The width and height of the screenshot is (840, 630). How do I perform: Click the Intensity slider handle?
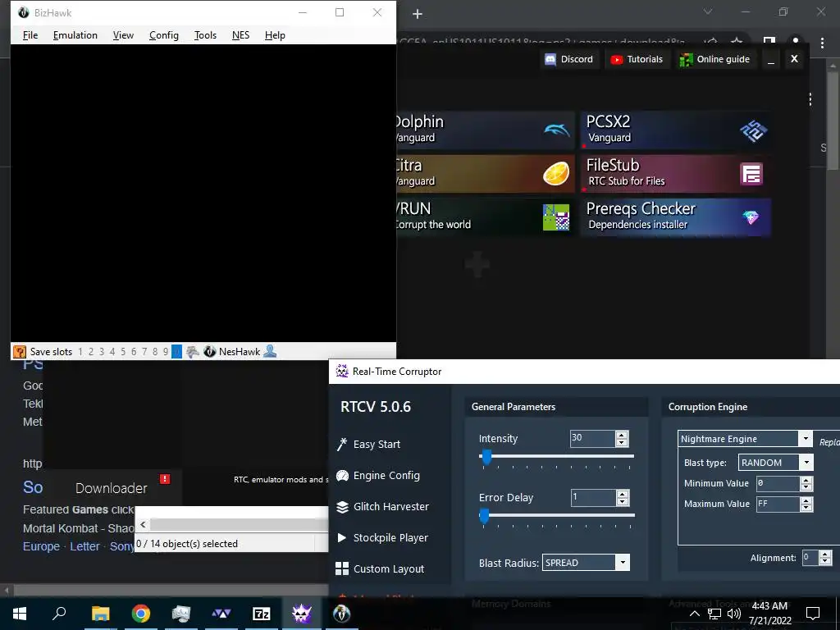[x=486, y=457]
